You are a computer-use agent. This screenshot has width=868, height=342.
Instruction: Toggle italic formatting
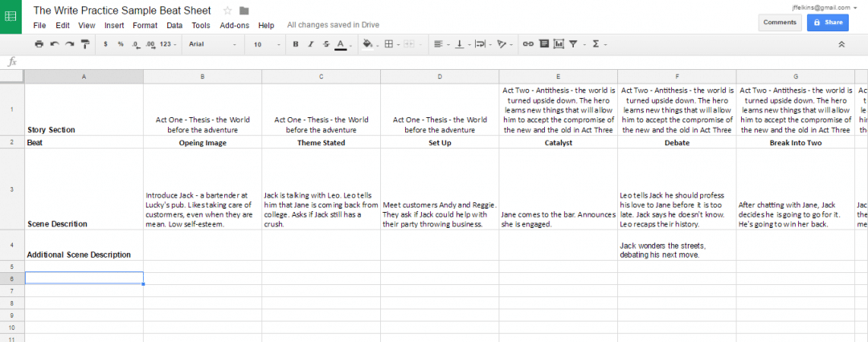point(310,44)
